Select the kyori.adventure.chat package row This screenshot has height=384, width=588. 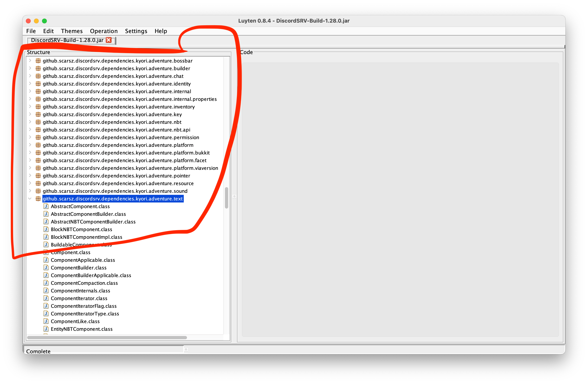click(113, 76)
